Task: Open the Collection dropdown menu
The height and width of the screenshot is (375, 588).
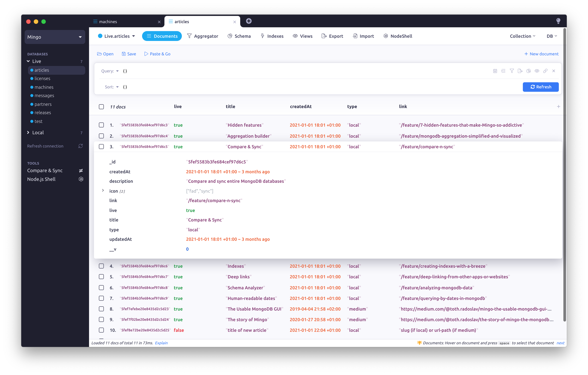Action: tap(523, 36)
